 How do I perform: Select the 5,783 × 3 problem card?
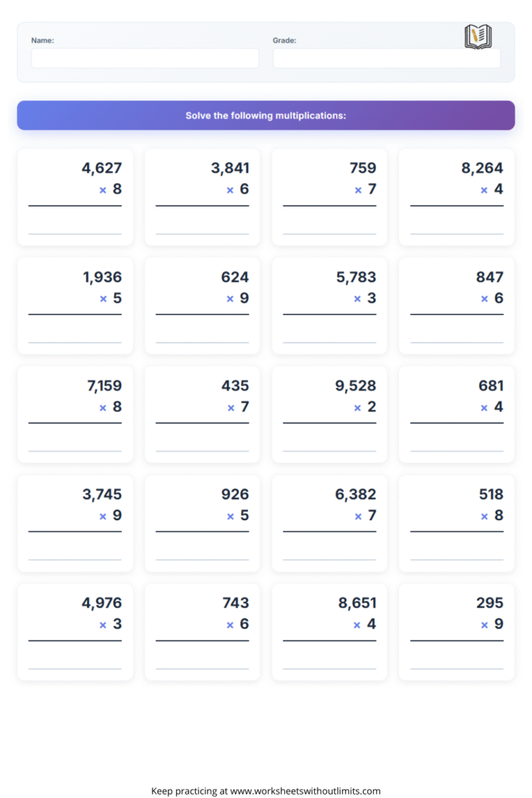click(x=330, y=305)
